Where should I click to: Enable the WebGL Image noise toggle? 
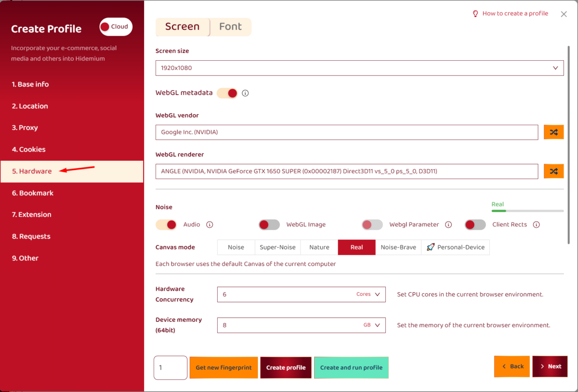[x=269, y=224]
